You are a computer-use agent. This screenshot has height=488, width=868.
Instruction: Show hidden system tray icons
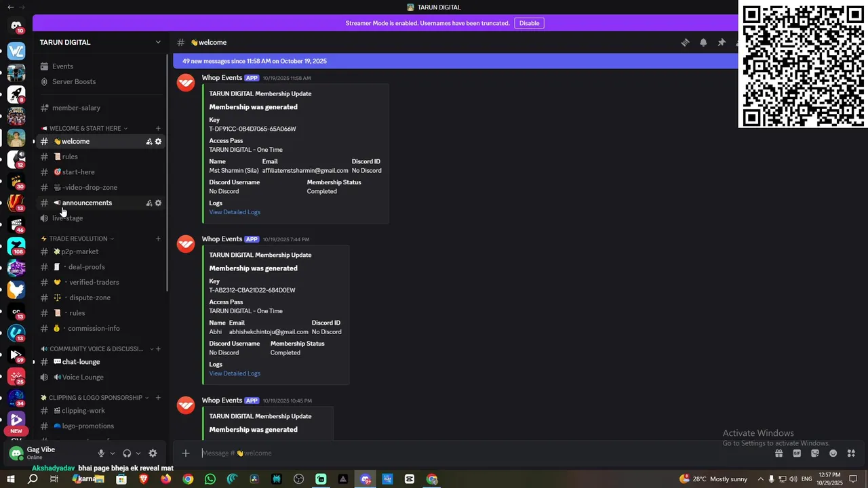[760, 479]
